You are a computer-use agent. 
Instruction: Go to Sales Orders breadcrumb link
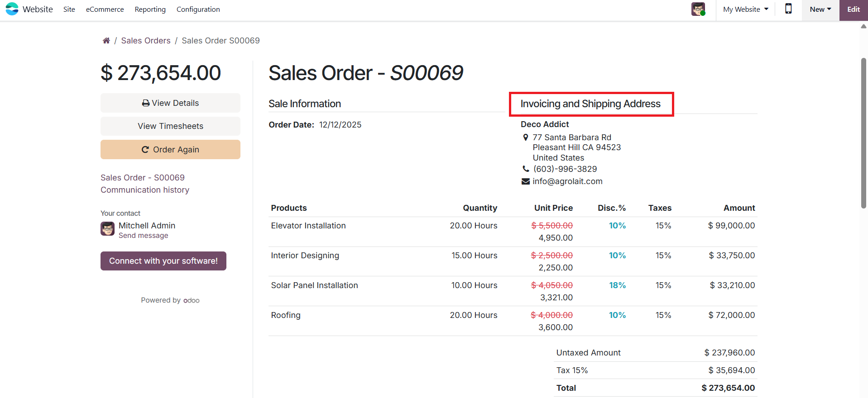coord(146,41)
